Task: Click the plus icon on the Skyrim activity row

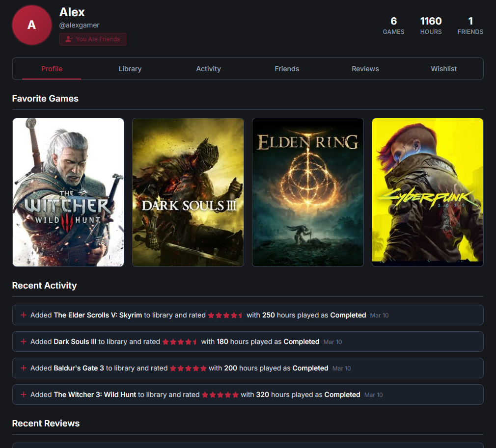Action: [x=24, y=315]
